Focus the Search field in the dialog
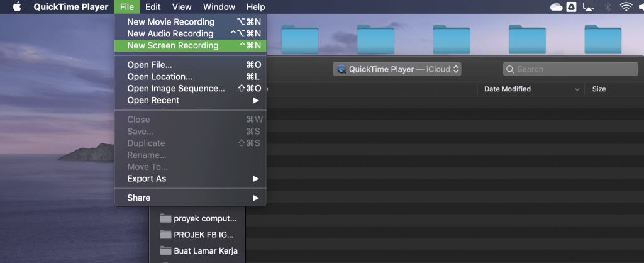The height and width of the screenshot is (263, 644). pos(570,69)
